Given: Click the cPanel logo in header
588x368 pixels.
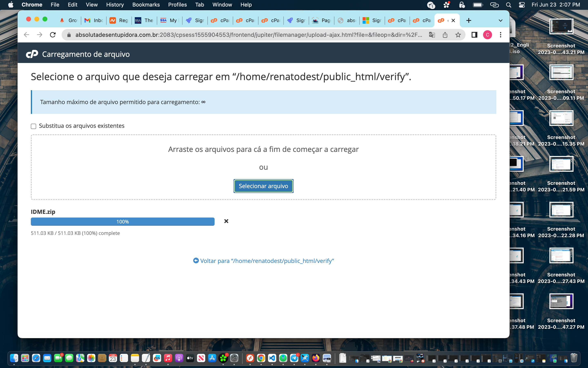Looking at the screenshot, I should coord(32,54).
